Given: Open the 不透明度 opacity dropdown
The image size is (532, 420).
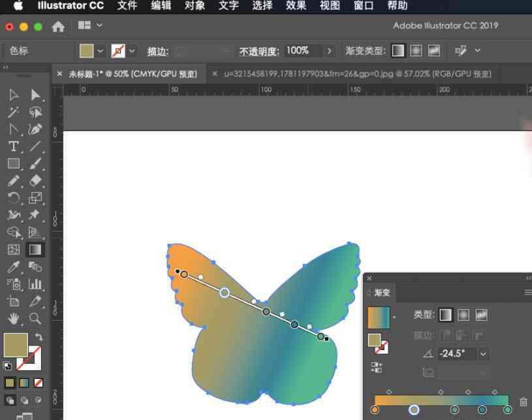Looking at the screenshot, I should pyautogui.click(x=330, y=50).
